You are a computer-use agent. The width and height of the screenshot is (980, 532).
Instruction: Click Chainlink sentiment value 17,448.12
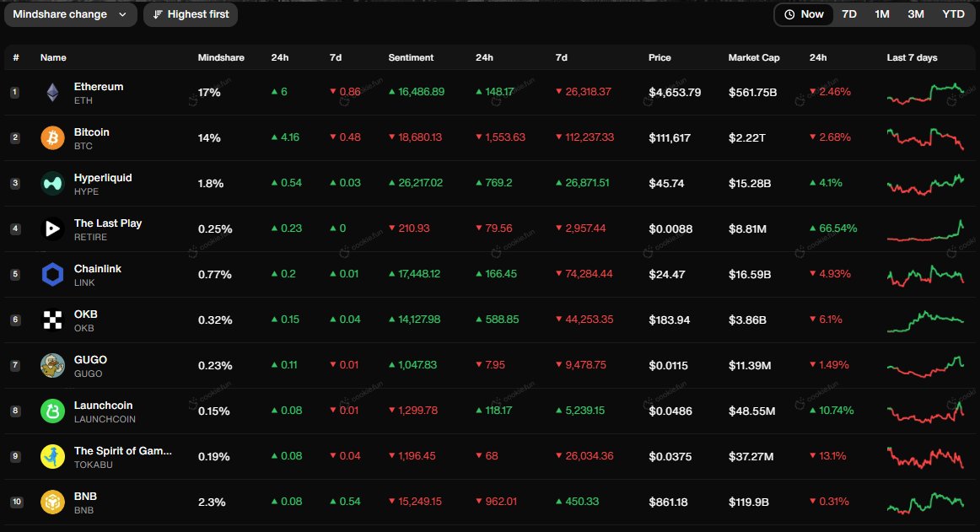[x=414, y=275]
